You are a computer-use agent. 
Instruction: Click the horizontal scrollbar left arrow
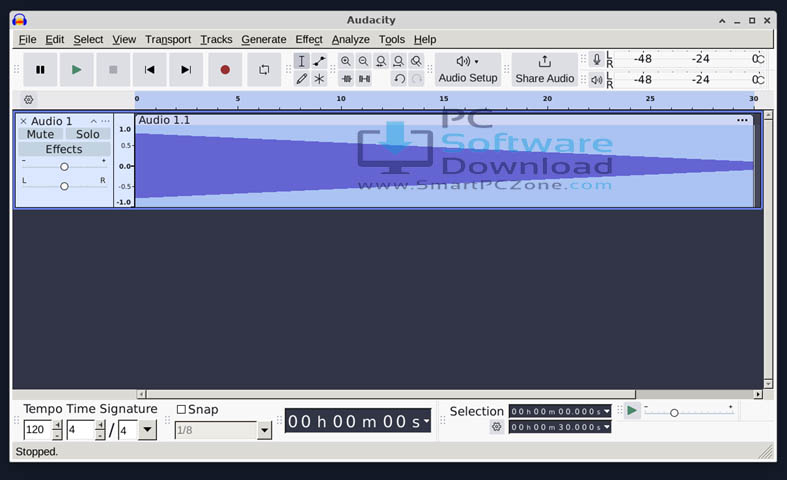(x=142, y=394)
